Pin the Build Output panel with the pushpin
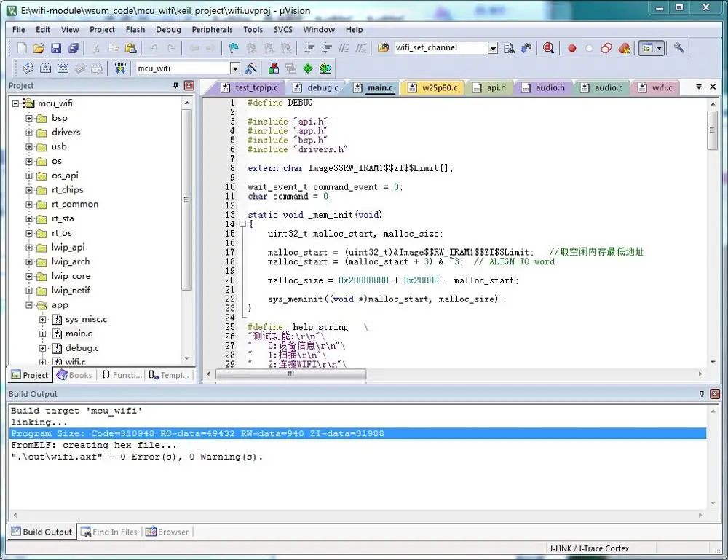This screenshot has height=560, width=728. pyautogui.click(x=702, y=394)
